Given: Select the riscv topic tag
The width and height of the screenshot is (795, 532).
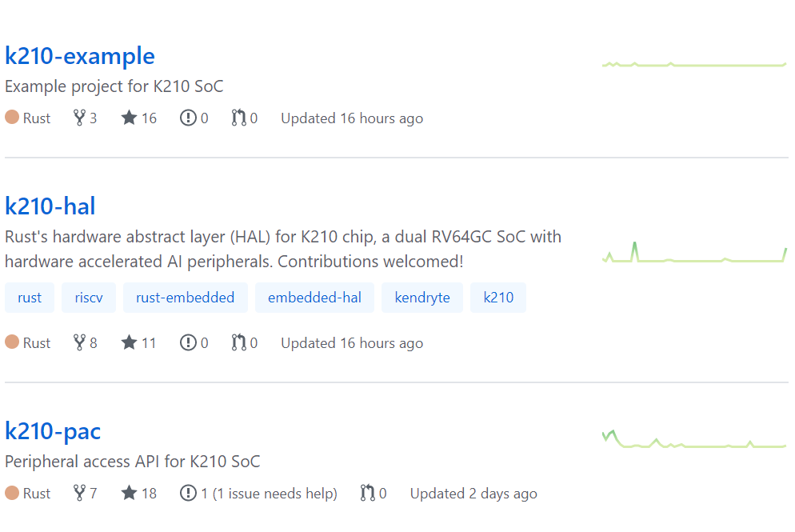Looking at the screenshot, I should click(89, 298).
